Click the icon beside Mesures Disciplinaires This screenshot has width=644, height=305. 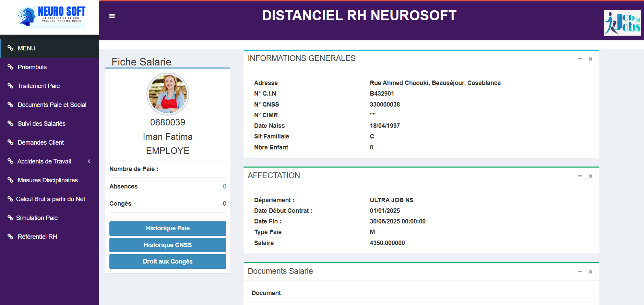coord(10,180)
